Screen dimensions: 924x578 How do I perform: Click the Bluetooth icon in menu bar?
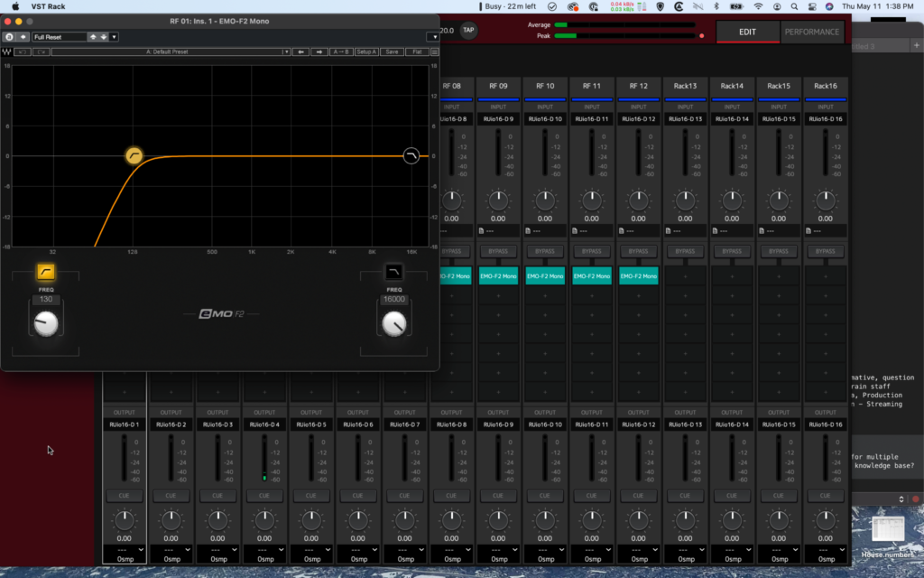click(716, 6)
